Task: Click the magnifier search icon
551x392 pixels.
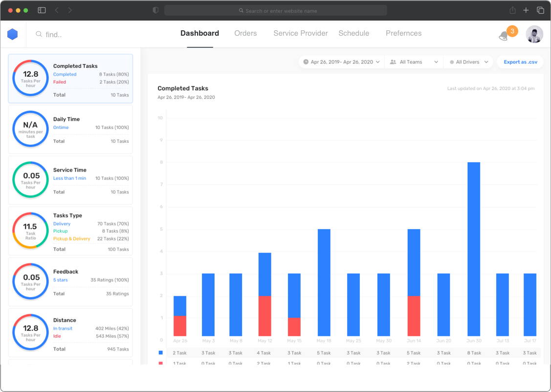Action: click(39, 34)
